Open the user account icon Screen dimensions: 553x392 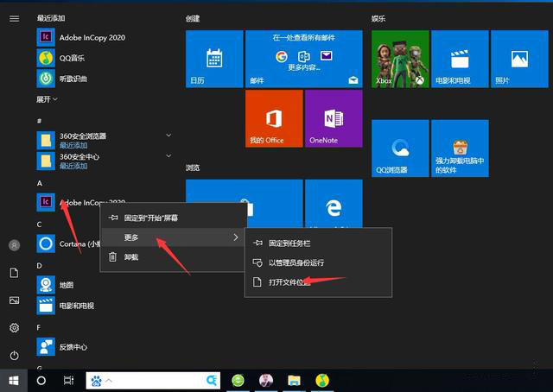click(14, 245)
